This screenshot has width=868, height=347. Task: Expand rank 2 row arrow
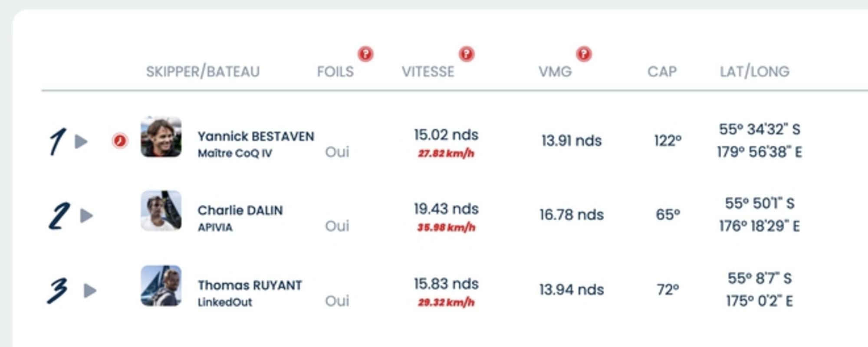coord(87,216)
